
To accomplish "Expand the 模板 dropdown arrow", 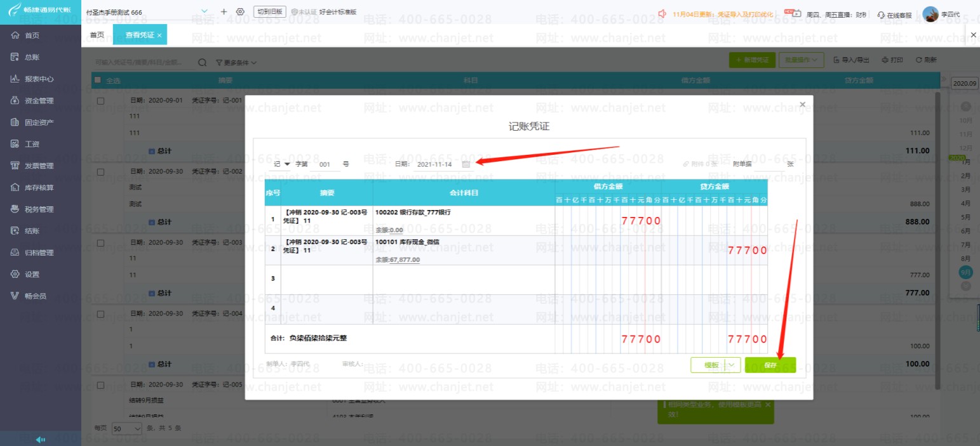I will click(732, 365).
